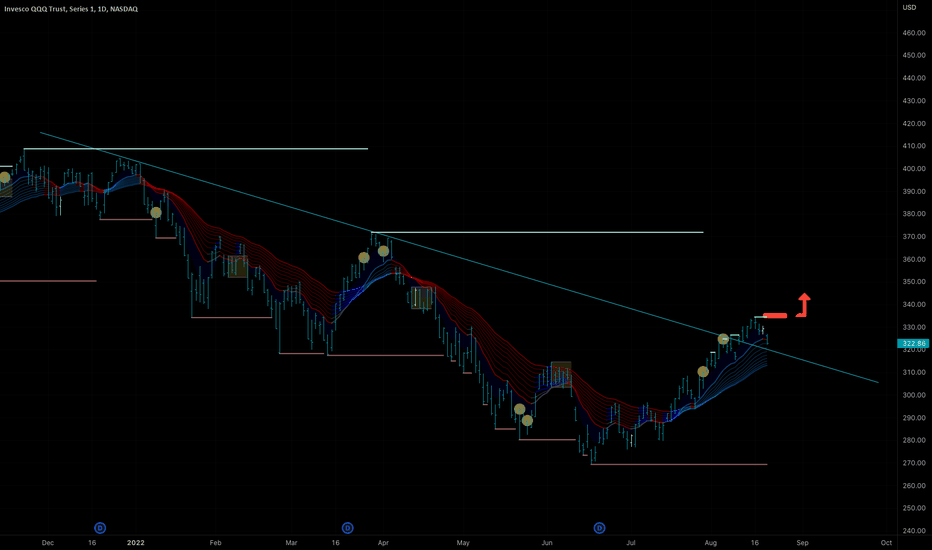The height and width of the screenshot is (550, 932).
Task: Click the 240.00 price axis label
Action: 914,531
